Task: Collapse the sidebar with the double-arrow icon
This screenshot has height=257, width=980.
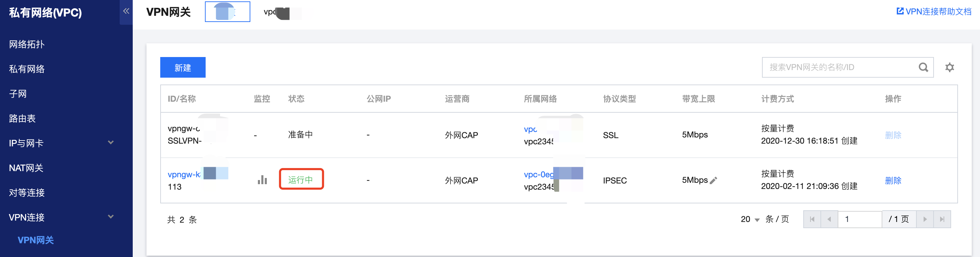Action: (x=126, y=11)
